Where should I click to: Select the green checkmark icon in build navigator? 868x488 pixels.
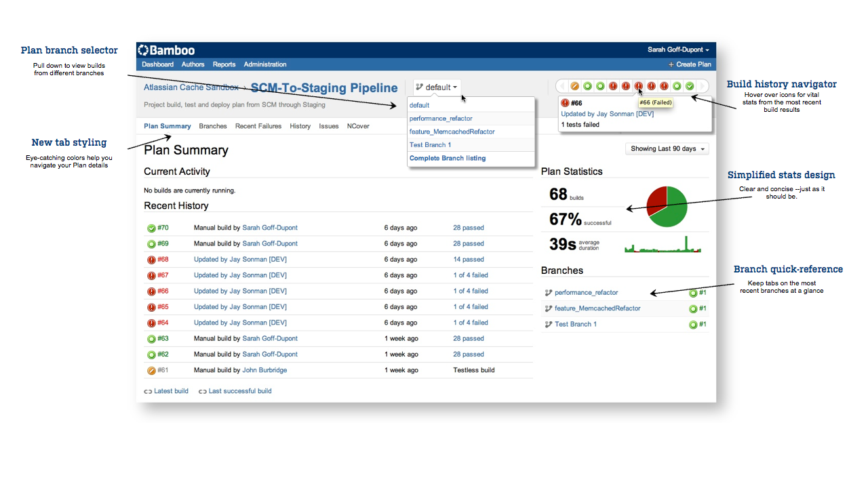point(690,86)
